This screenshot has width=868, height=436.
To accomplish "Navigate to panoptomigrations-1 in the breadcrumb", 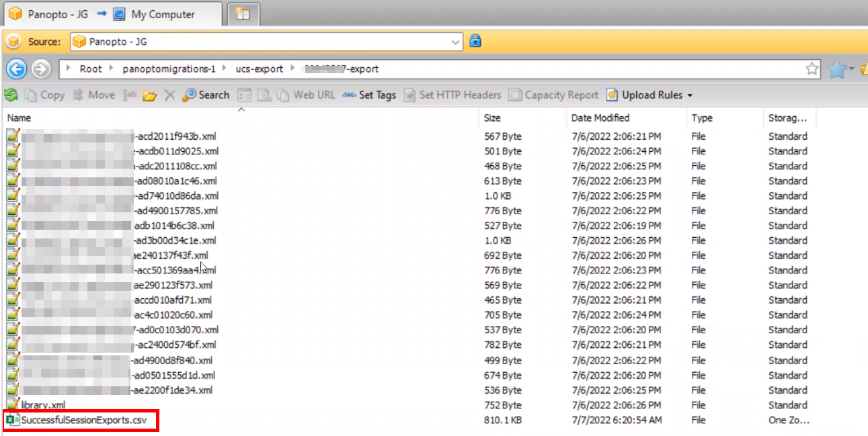I will tap(169, 69).
